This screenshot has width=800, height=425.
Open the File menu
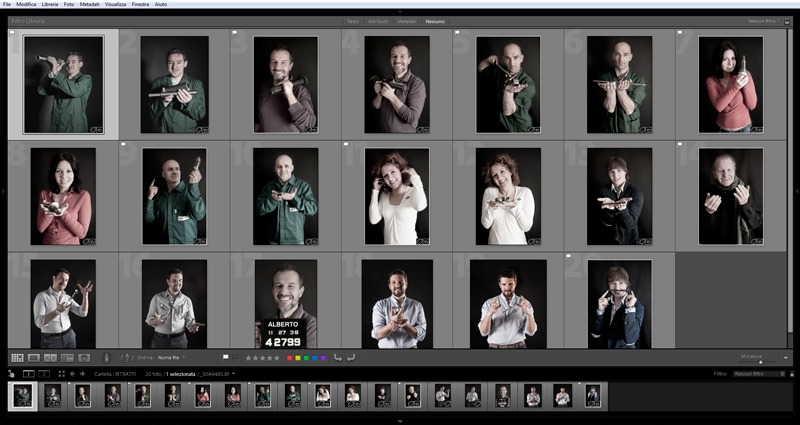7,4
